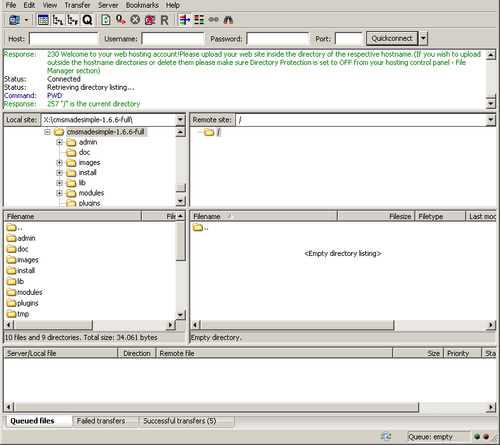Cancel the current operation
The image size is (500, 445).
(135, 20)
